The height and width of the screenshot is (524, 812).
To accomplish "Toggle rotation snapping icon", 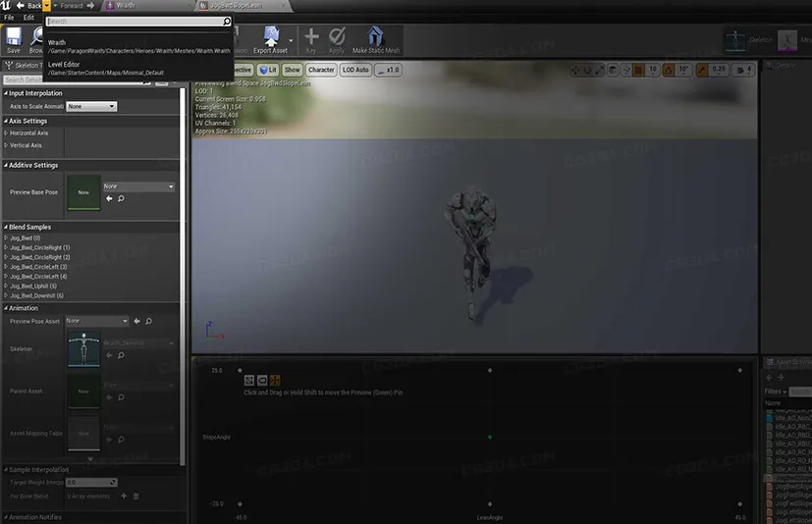I will tap(669, 70).
